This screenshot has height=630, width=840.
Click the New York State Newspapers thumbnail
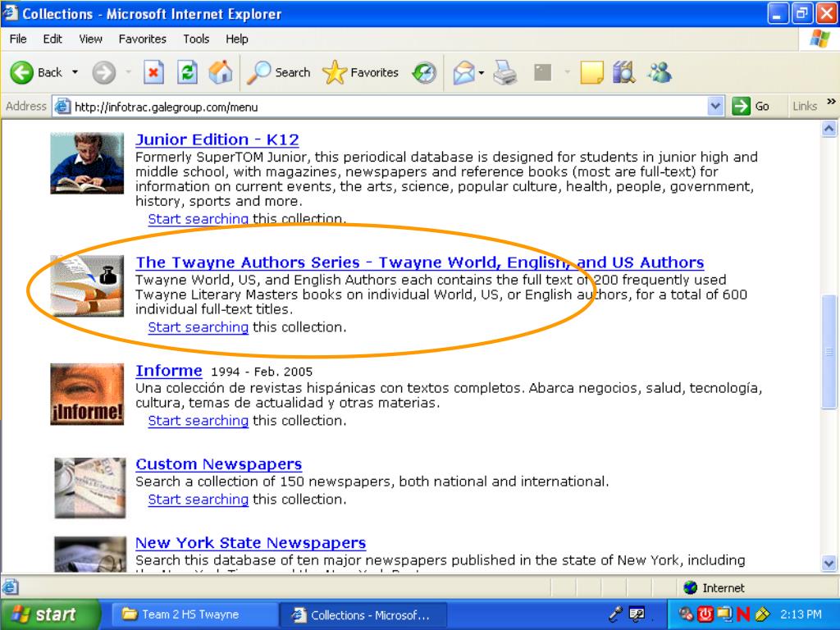[x=90, y=555]
